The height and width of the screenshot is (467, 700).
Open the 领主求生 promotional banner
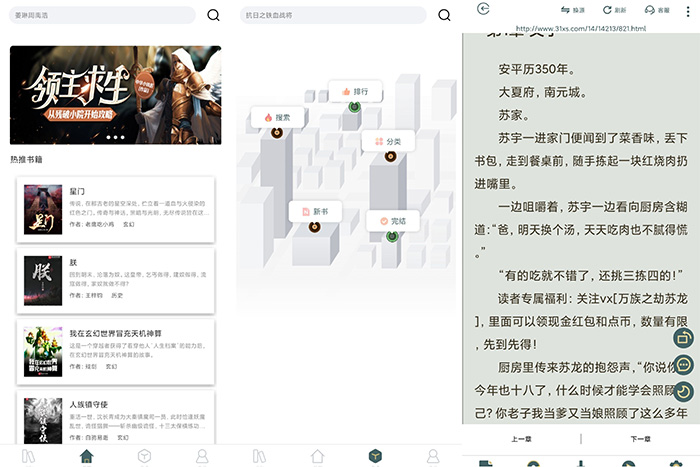115,95
